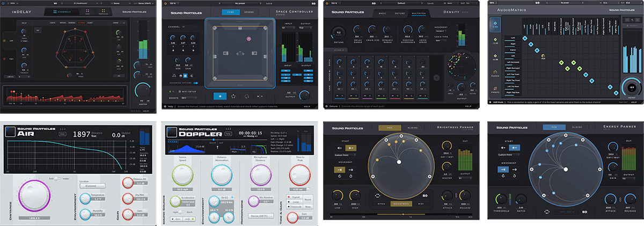Open the Detune tab in Density
Viewport: 644px width, 226px height.
tap(400, 13)
